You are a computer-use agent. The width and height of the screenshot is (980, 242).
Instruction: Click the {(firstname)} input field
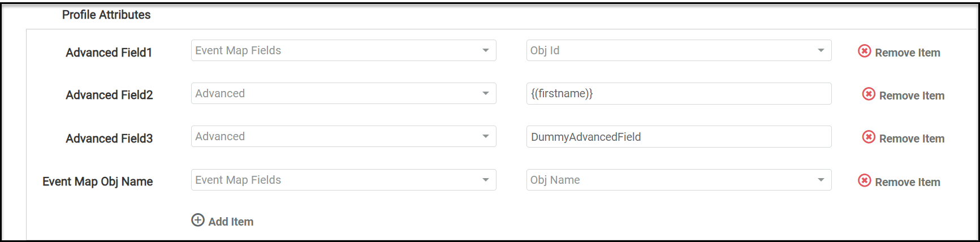pos(679,94)
